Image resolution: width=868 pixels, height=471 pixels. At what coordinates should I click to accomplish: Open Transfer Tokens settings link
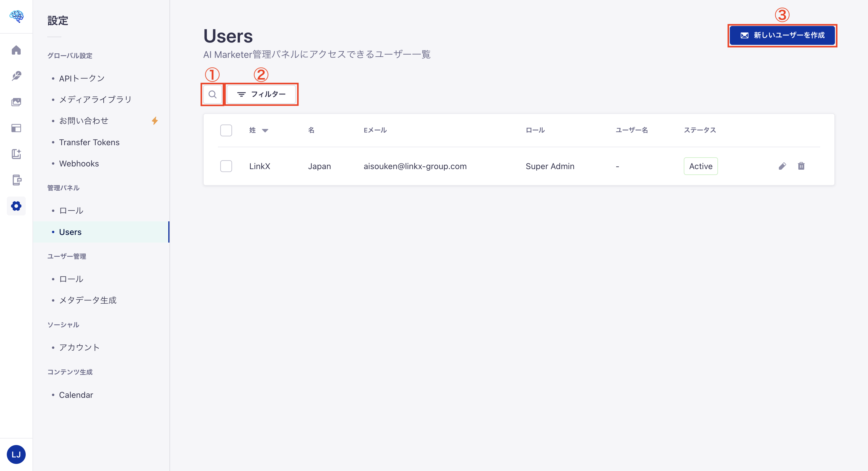point(89,143)
